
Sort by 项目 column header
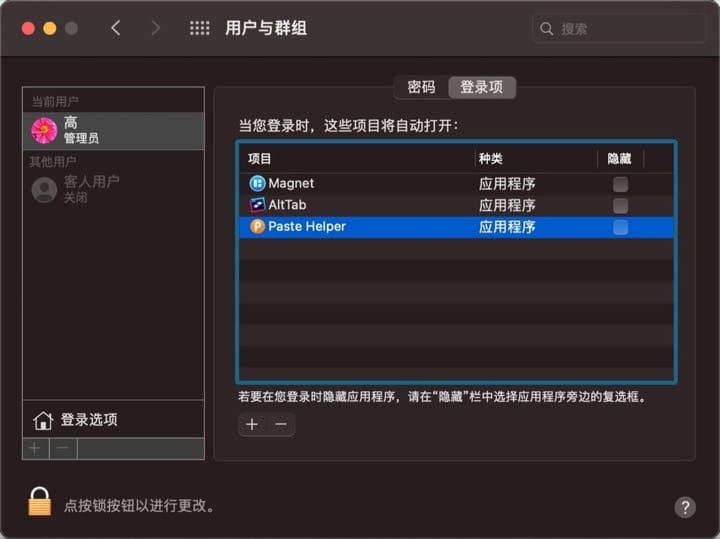tap(357, 159)
